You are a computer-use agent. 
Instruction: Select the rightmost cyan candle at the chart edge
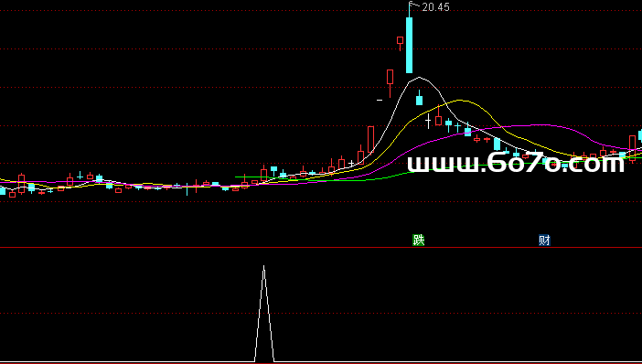click(640, 135)
